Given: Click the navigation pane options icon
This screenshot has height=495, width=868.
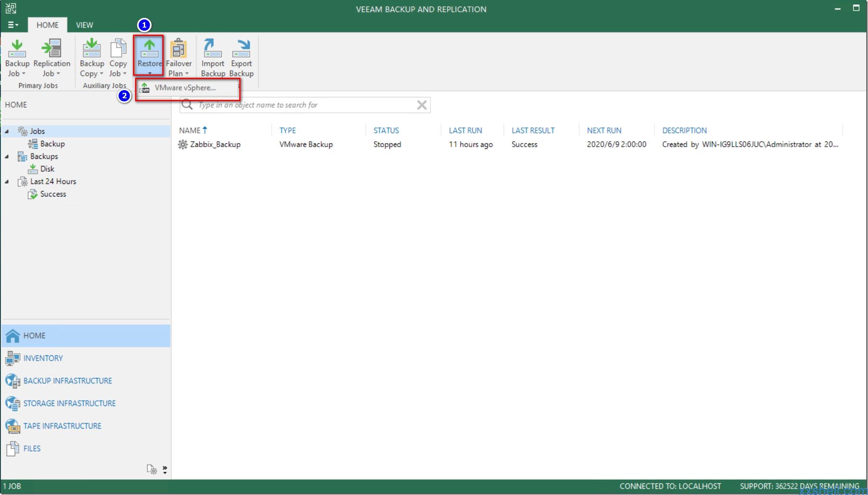Looking at the screenshot, I should pyautogui.click(x=152, y=469).
